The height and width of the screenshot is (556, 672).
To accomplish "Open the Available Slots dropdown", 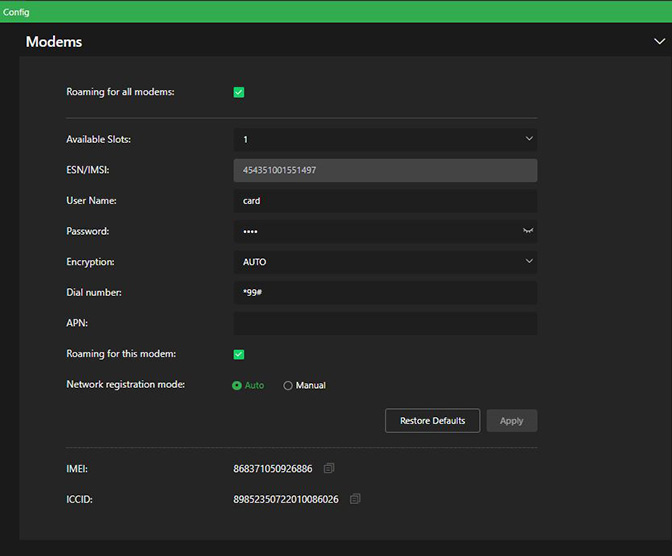I will pos(385,140).
